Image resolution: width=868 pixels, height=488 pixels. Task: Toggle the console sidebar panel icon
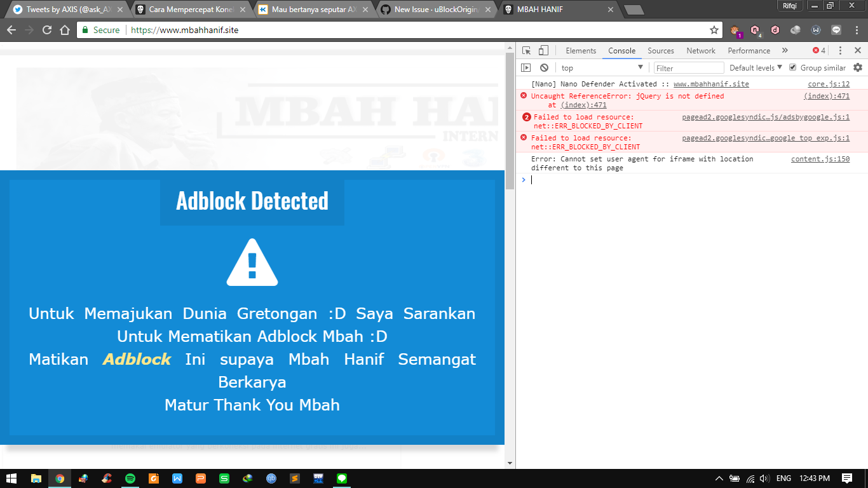click(526, 67)
